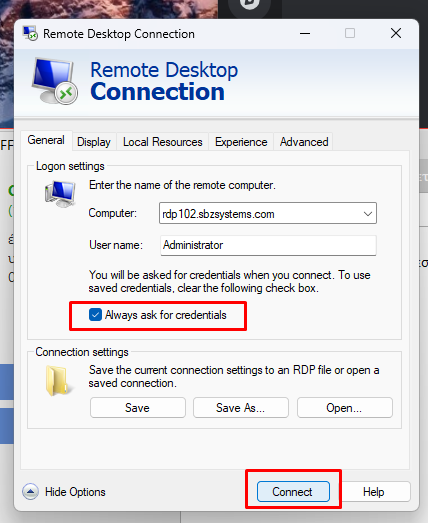Focus the User name field

pyautogui.click(x=268, y=245)
